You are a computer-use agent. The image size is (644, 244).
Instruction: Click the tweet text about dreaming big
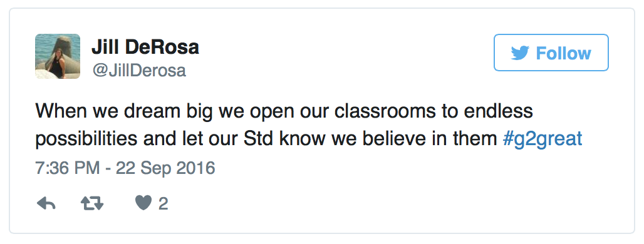pos(309,125)
